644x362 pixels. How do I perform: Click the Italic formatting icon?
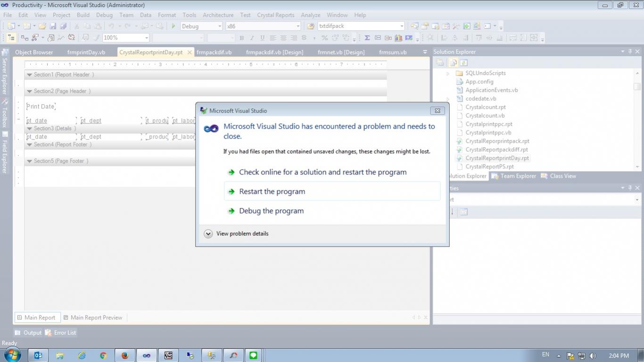click(252, 38)
